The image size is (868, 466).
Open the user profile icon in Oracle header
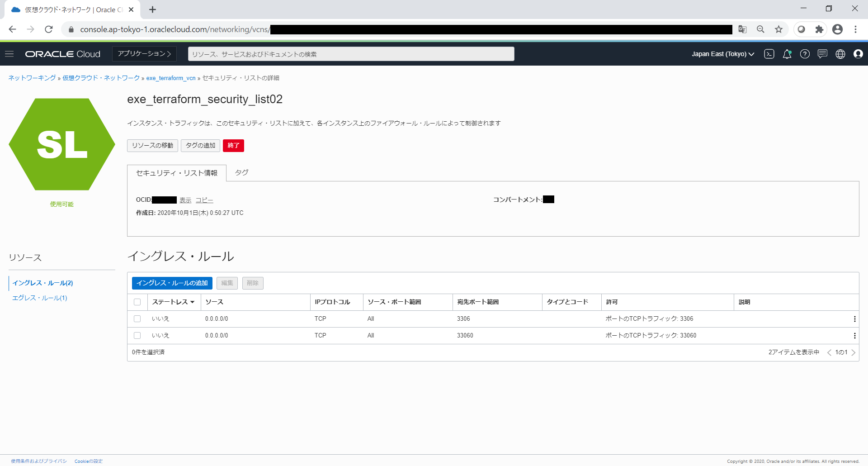(x=858, y=54)
